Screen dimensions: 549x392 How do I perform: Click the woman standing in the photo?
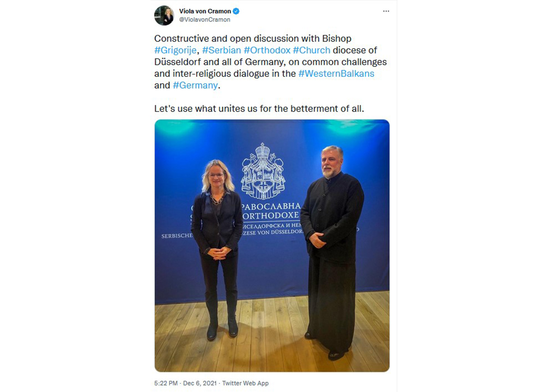tap(217, 250)
